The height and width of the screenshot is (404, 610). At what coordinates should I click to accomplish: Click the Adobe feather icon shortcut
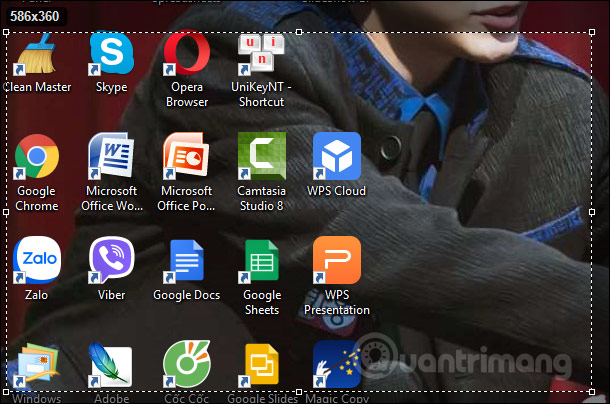(110, 365)
